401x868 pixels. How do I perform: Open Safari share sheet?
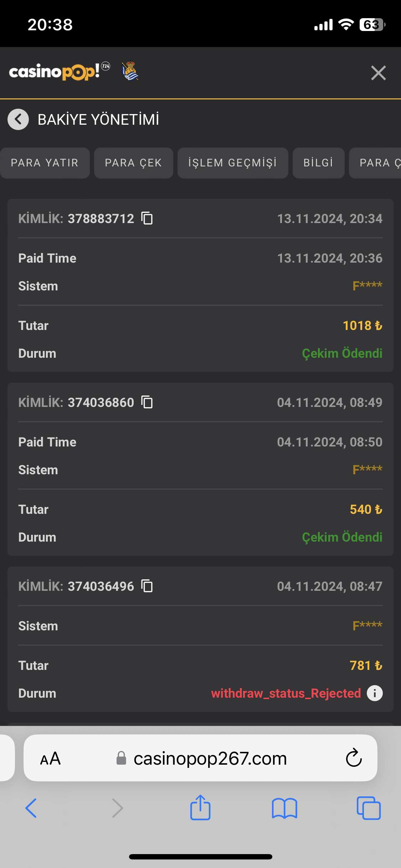pos(200,808)
